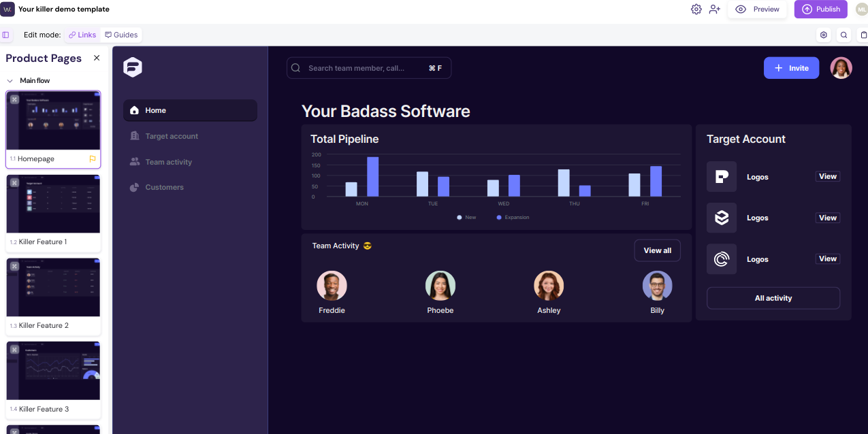Click the Total Pipeline chart title
The width and height of the screenshot is (868, 434).
coord(344,139)
